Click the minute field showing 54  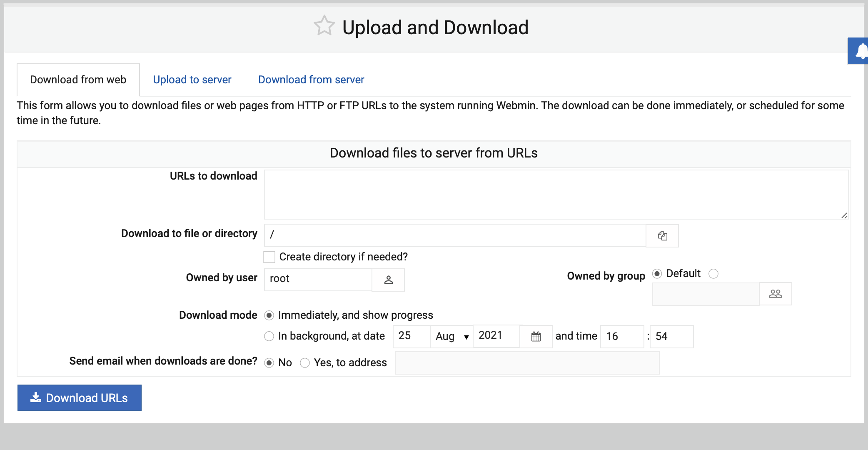(x=672, y=336)
